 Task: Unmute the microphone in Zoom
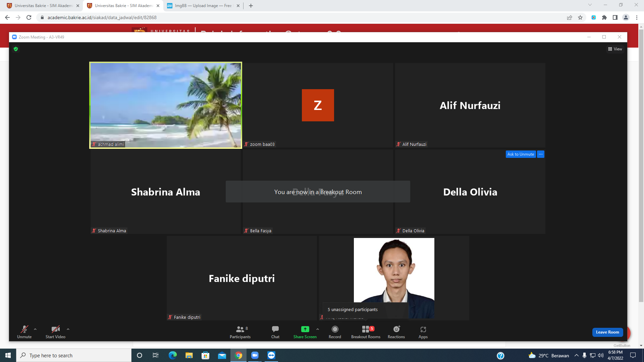pos(24,332)
